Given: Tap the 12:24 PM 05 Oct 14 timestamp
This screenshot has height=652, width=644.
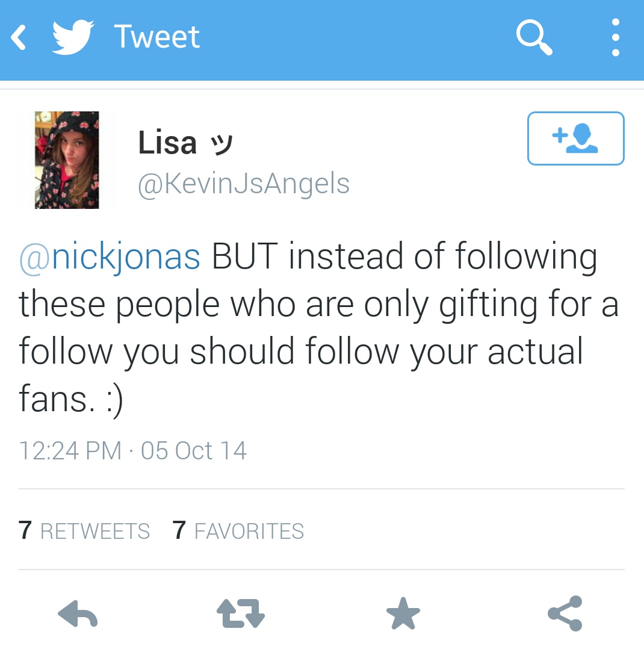Looking at the screenshot, I should (x=133, y=451).
